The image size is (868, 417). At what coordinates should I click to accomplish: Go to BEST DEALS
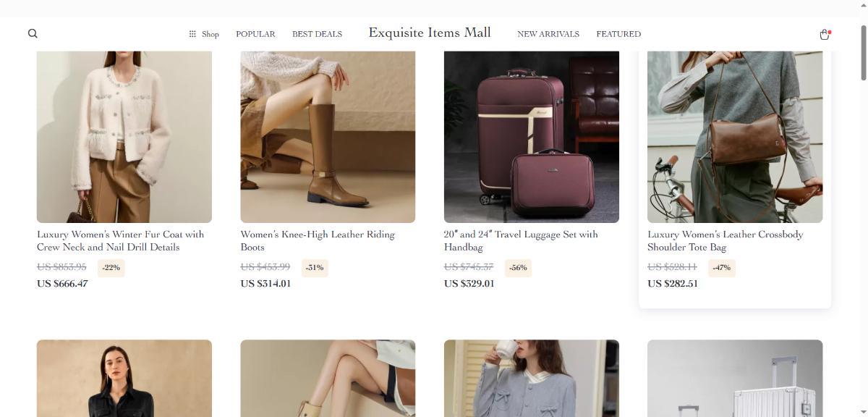click(x=317, y=34)
